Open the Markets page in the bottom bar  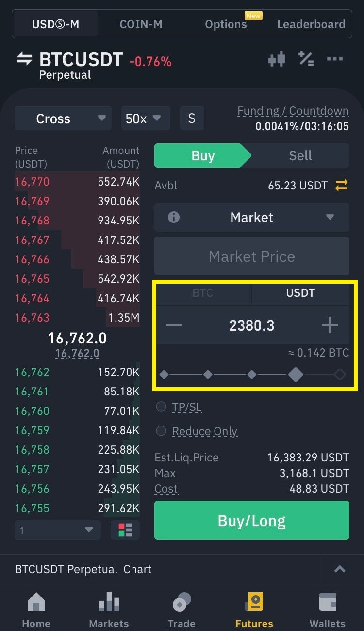click(109, 610)
